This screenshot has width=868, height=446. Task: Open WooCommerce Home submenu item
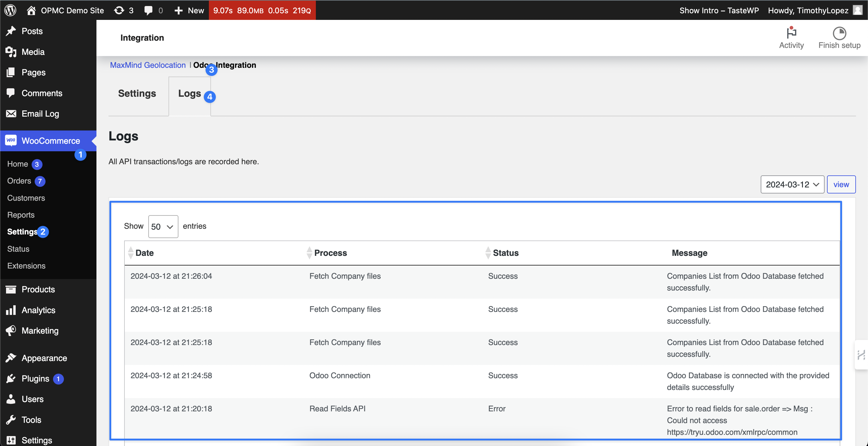[x=17, y=164]
